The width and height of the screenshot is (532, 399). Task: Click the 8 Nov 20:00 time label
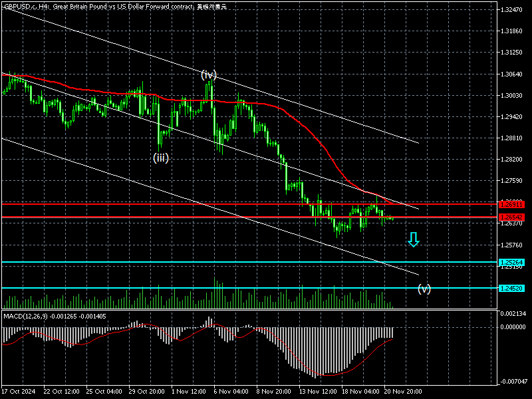click(274, 391)
